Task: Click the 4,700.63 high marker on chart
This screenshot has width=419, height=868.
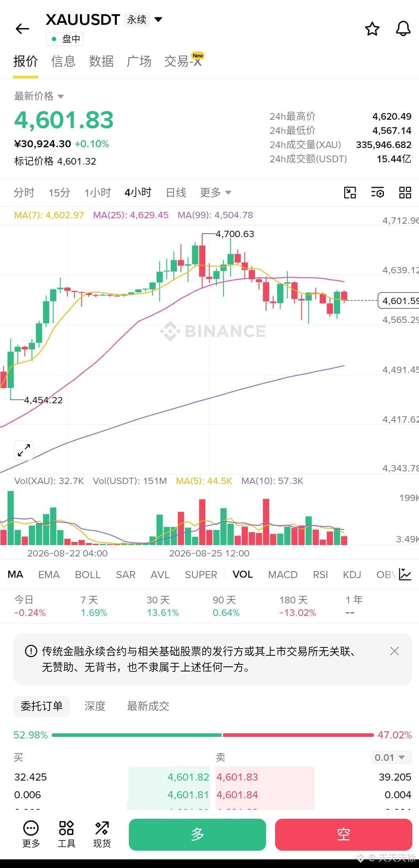Action: (x=235, y=234)
